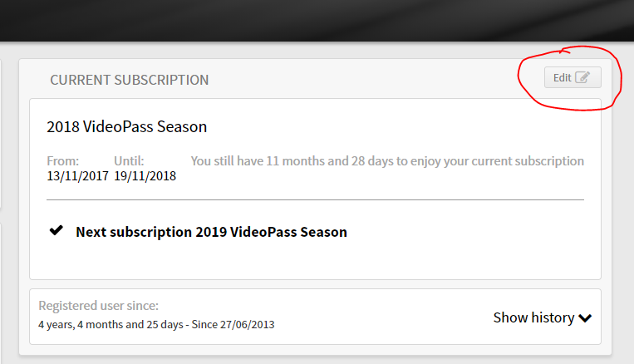The image size is (634, 364).
Task: Click the Show history label text
Action: coord(533,318)
